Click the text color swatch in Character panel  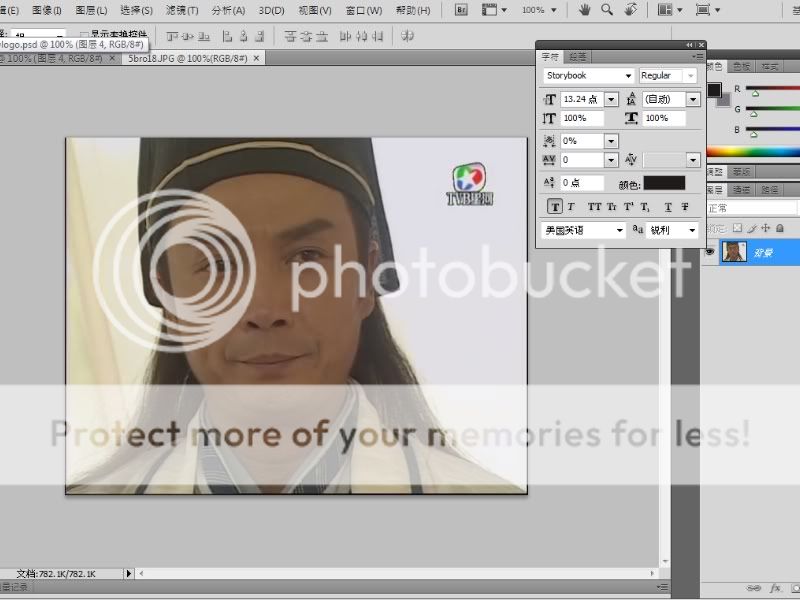[x=664, y=183]
